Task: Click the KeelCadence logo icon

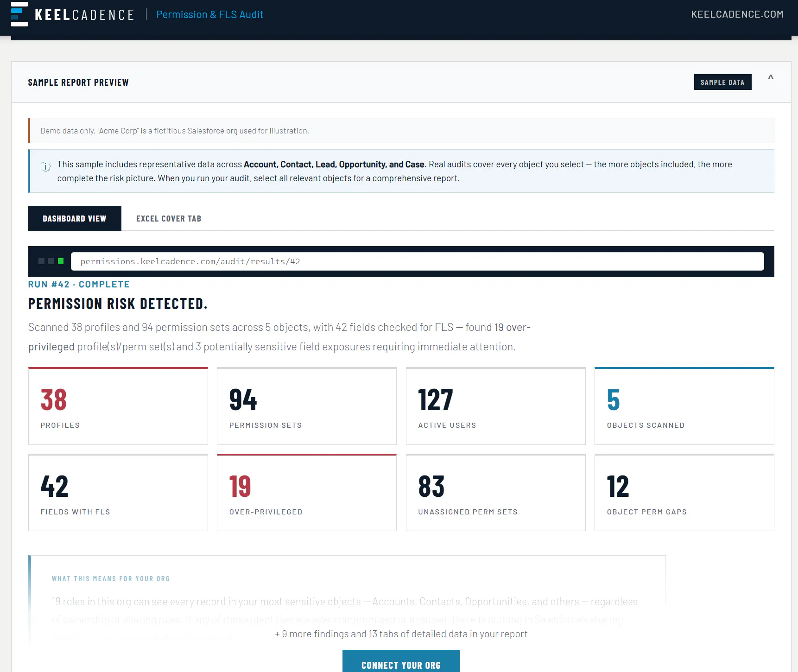Action: pos(19,14)
